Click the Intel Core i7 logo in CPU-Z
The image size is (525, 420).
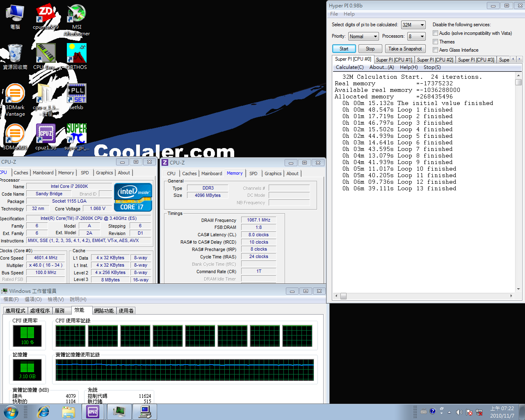coord(133,197)
